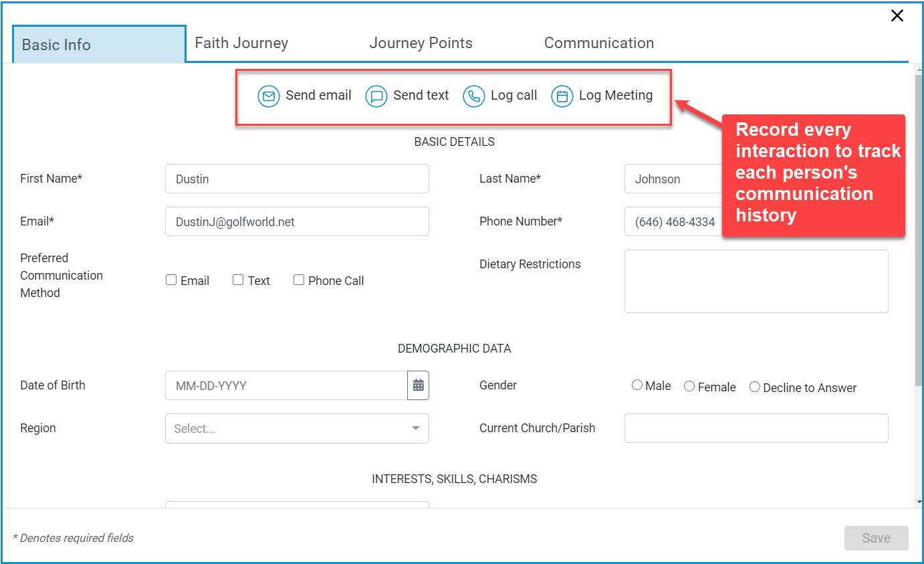This screenshot has height=564, width=924.
Task: Open the Faith Journey tab
Action: 241,43
